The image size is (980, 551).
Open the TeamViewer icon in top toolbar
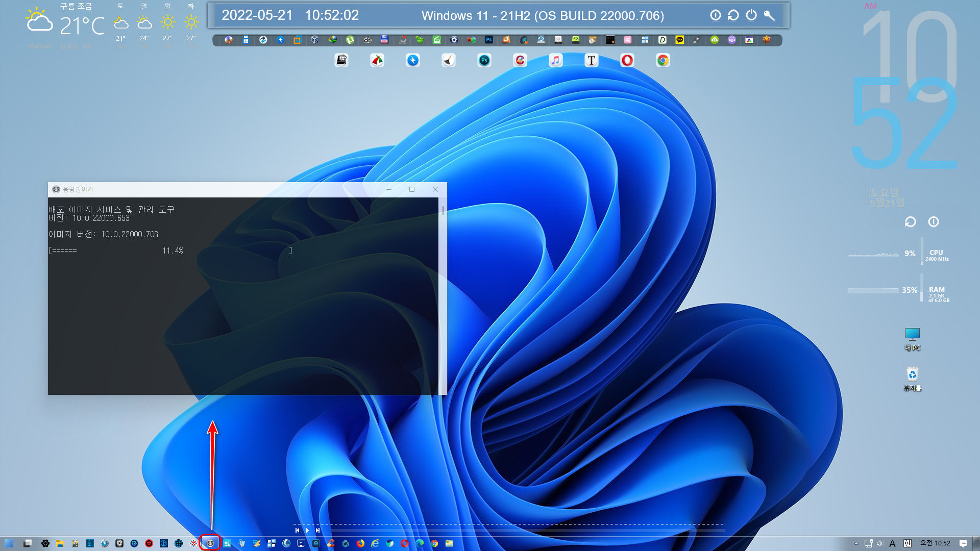(263, 40)
